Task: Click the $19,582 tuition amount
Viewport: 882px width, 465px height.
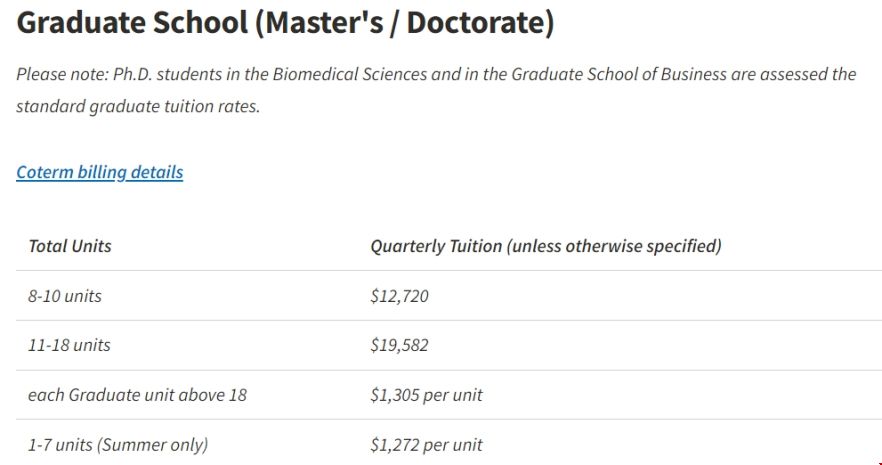Action: (x=399, y=345)
